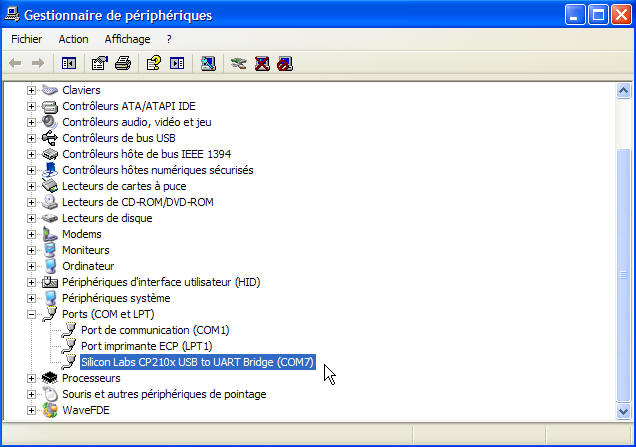
Task: Click the Properties toolbar icon
Action: coord(99,63)
